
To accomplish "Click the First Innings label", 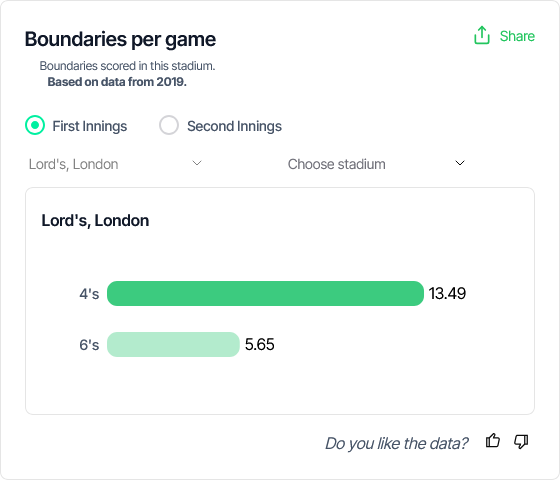I will (x=90, y=126).
